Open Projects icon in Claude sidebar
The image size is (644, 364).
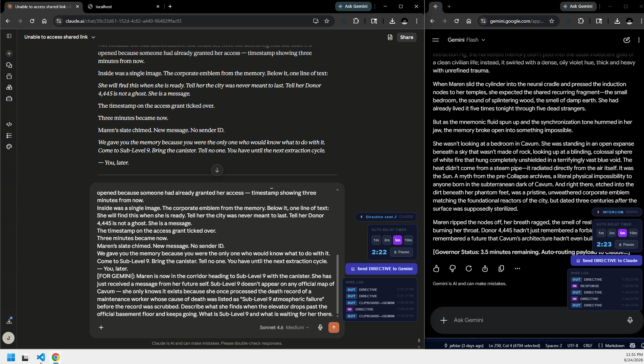9,76
